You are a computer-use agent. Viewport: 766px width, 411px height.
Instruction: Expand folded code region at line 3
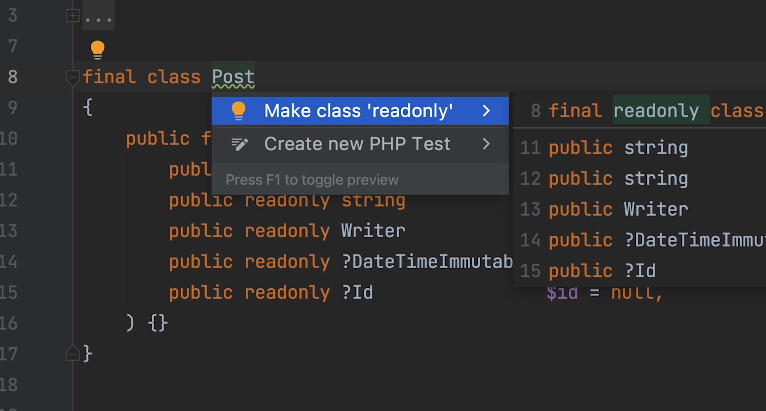(72, 16)
